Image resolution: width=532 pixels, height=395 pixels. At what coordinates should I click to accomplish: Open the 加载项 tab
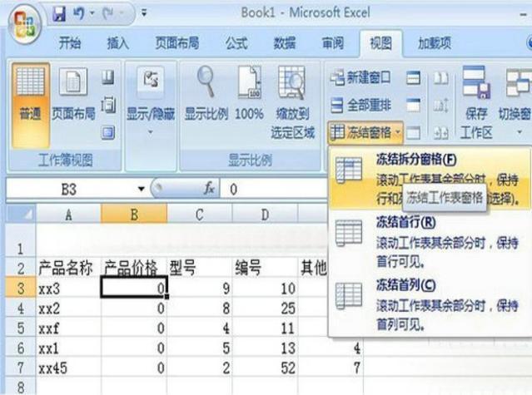tap(435, 43)
